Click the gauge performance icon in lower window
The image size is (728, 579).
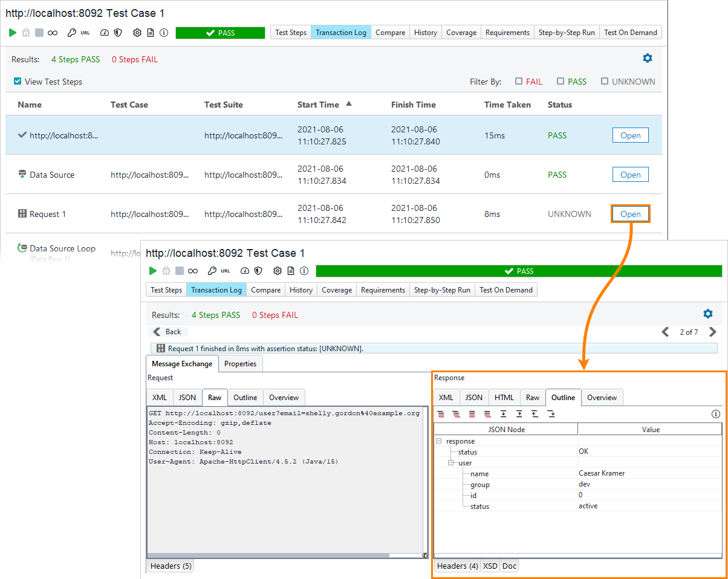point(245,271)
